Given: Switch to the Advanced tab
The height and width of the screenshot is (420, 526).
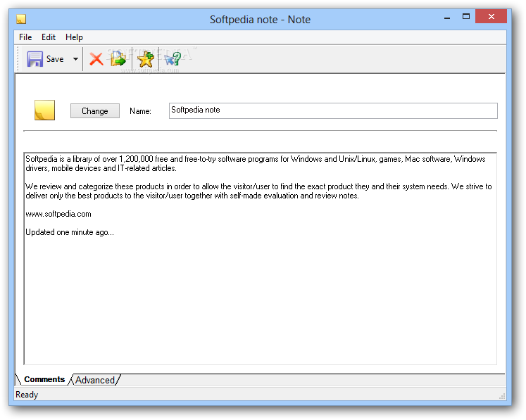Looking at the screenshot, I should pyautogui.click(x=95, y=380).
